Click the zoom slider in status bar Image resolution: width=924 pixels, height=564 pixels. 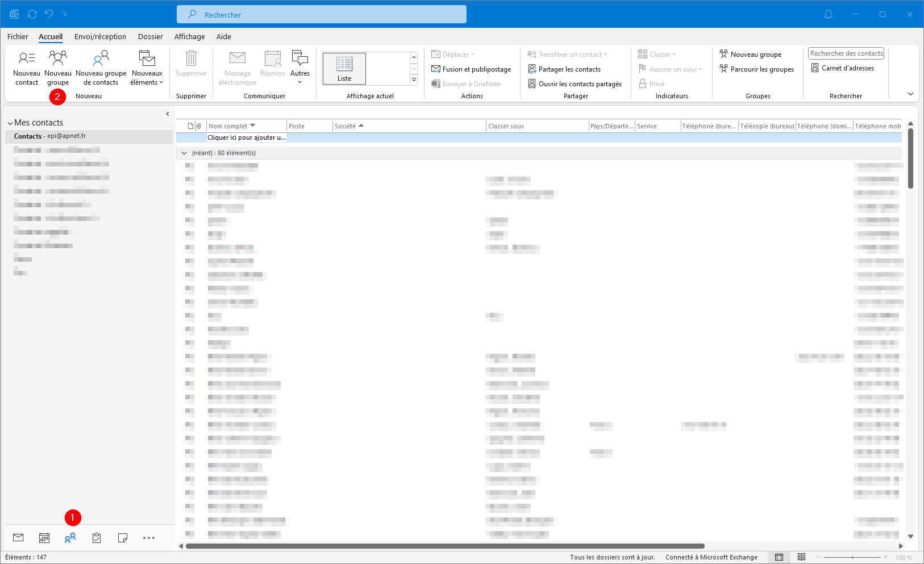click(x=852, y=557)
